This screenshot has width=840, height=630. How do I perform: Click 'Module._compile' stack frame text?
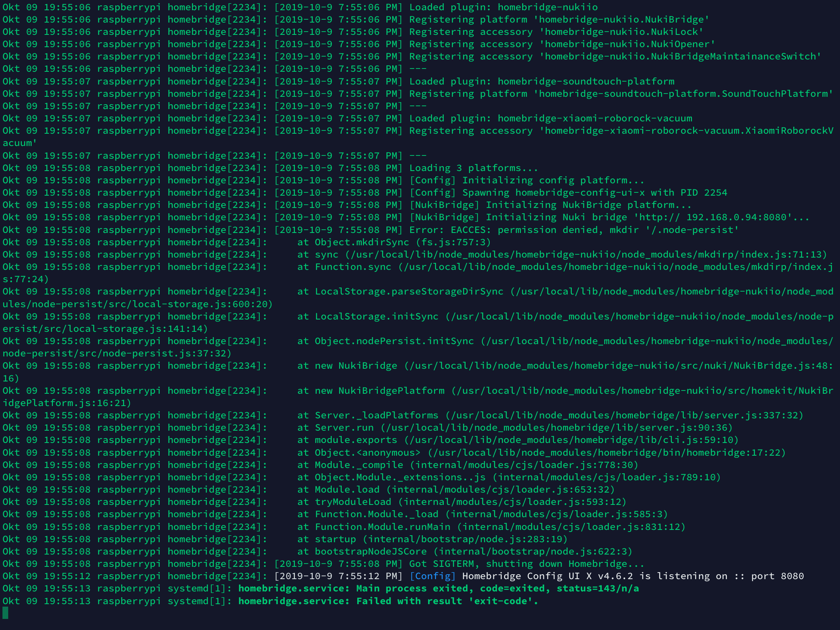click(x=359, y=465)
